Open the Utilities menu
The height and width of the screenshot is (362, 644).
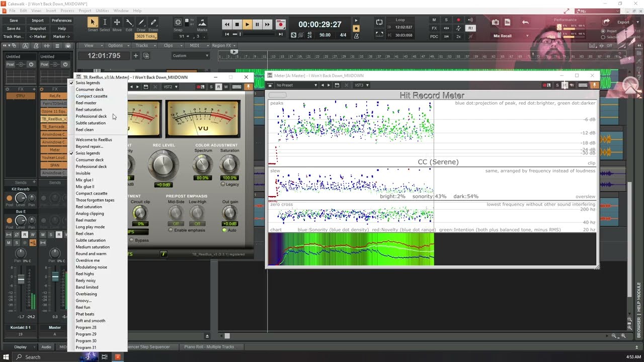[102, 11]
